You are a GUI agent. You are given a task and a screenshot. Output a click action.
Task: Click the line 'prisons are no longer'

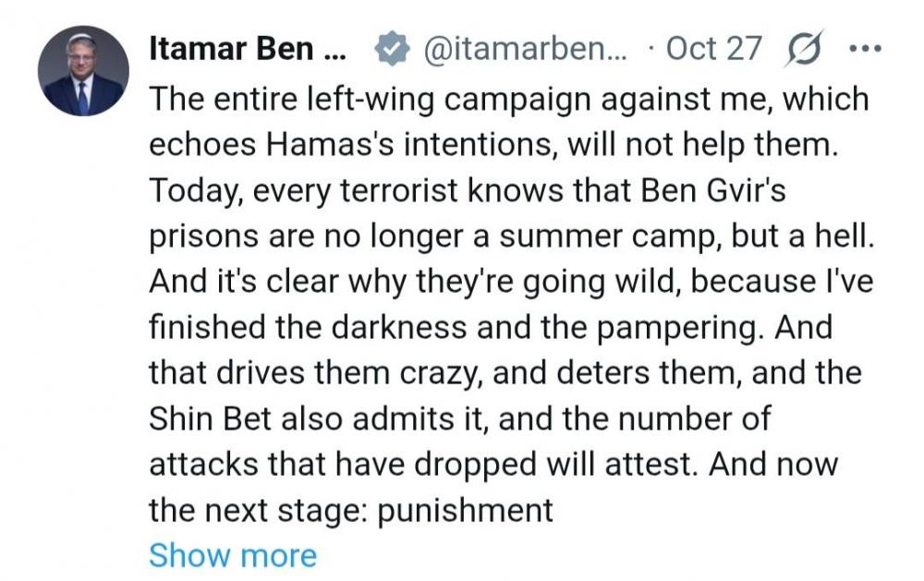tap(510, 236)
